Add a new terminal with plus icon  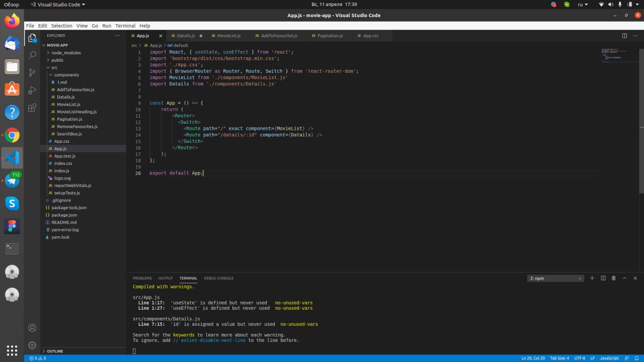pyautogui.click(x=592, y=278)
